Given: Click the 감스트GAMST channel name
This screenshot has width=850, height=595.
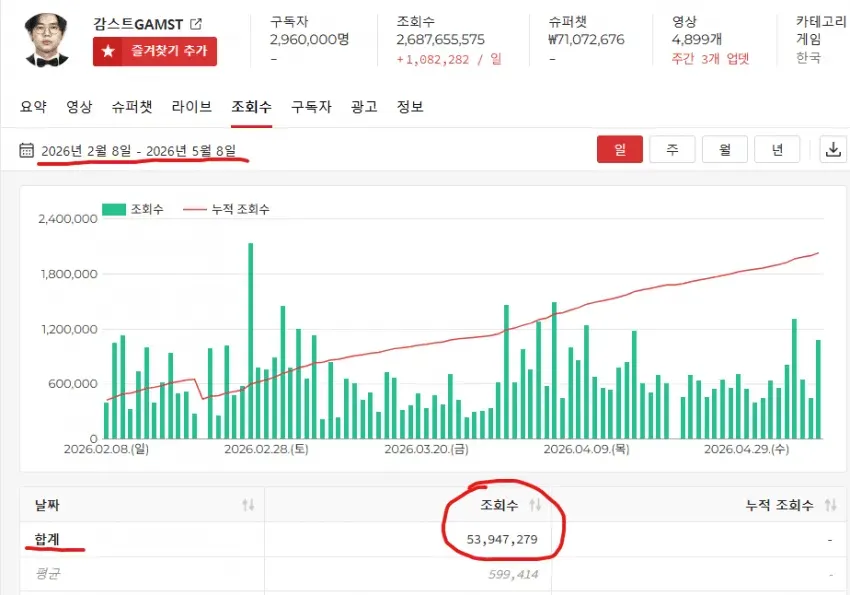Looking at the screenshot, I should coord(138,24).
